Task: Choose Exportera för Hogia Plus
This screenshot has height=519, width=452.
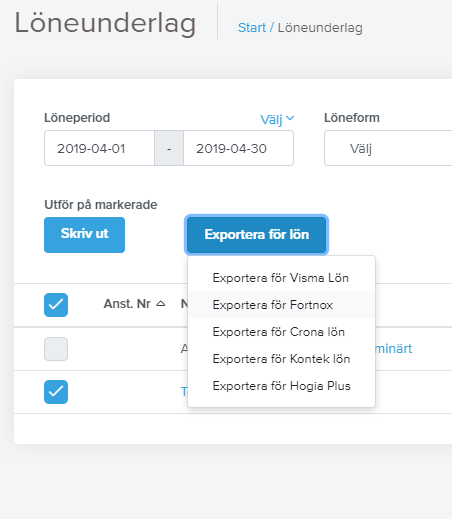Action: [281, 386]
